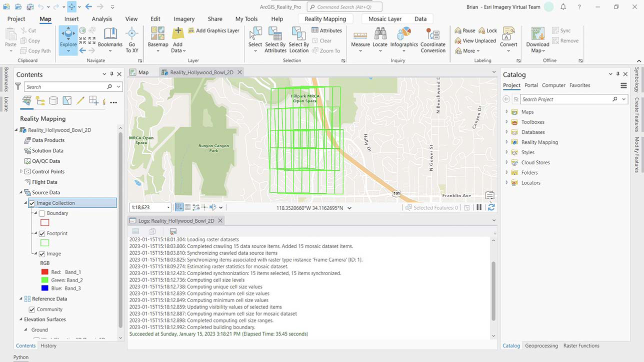
Task: Click the notifications bell icon
Action: point(563,7)
